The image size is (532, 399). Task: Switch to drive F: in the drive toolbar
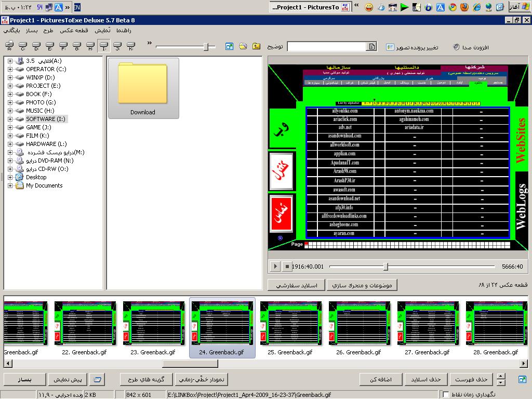63,46
